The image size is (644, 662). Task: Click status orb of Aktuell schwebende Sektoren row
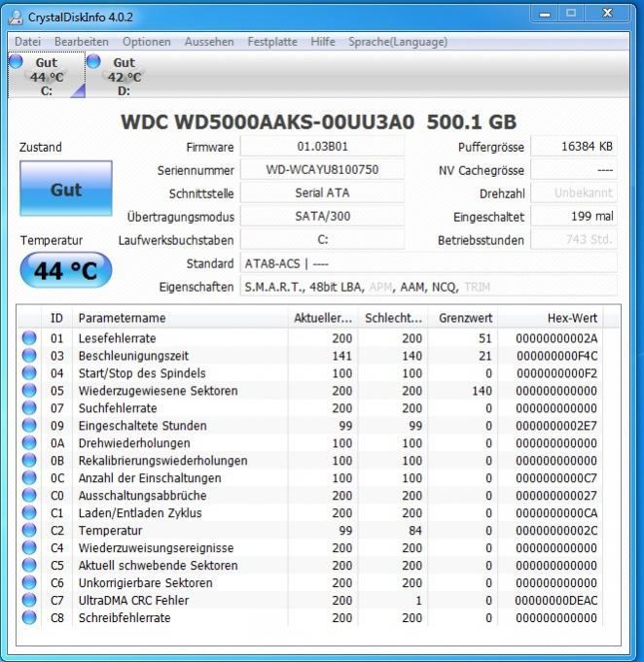coord(29,565)
